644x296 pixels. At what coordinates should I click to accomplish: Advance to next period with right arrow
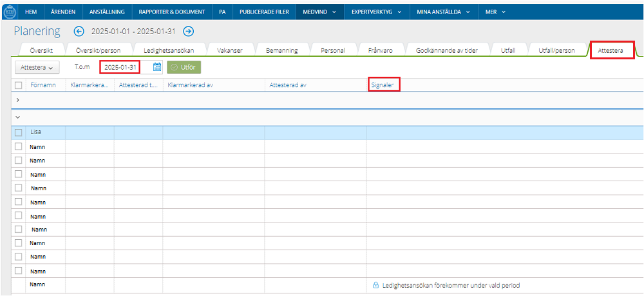click(x=188, y=32)
